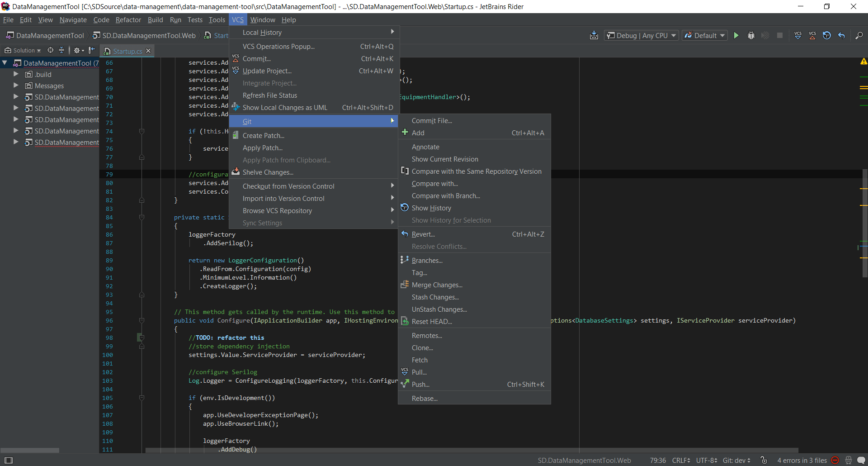Viewport: 868px width, 466px height.
Task: Choose Reset HEAD... in Git submenu
Action: 474,322
